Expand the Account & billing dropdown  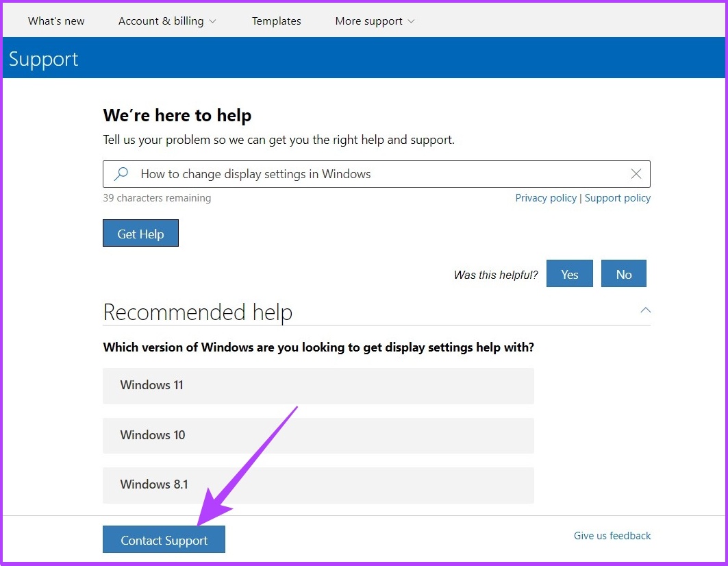coord(167,21)
